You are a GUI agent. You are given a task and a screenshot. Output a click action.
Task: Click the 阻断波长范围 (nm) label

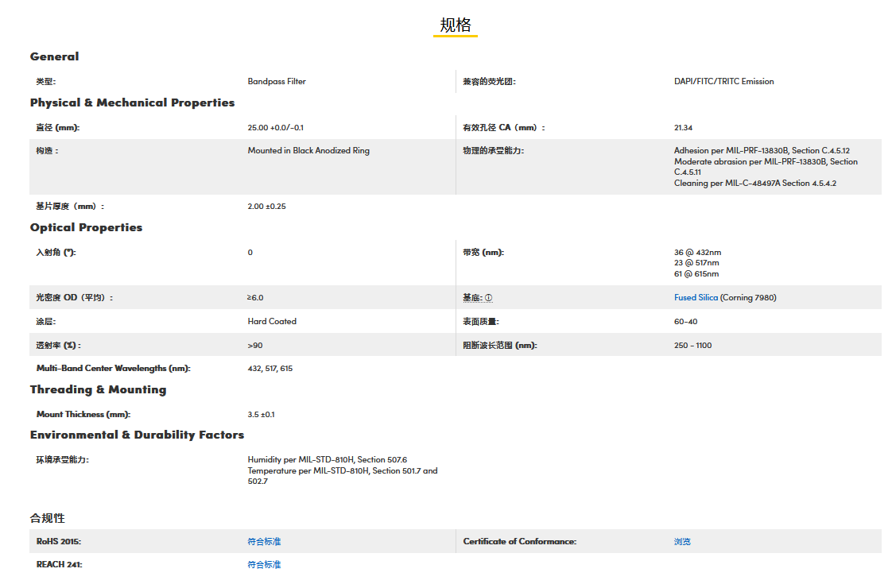pos(500,345)
